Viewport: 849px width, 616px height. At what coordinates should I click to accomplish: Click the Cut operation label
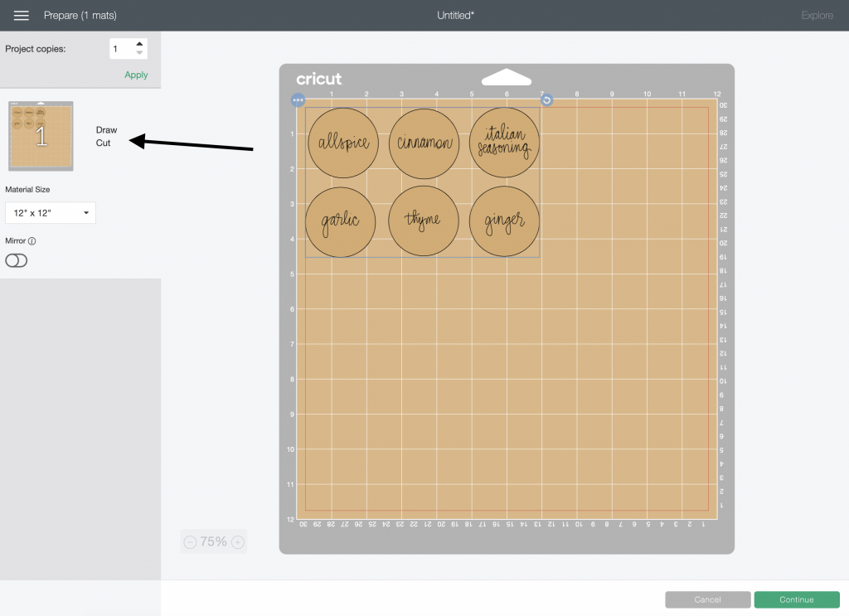(103, 143)
